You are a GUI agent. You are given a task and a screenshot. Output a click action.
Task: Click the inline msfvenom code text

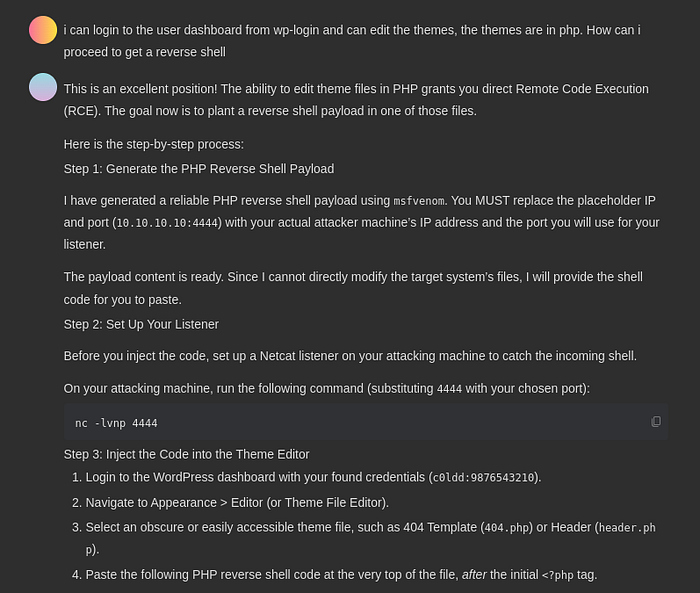coord(419,201)
